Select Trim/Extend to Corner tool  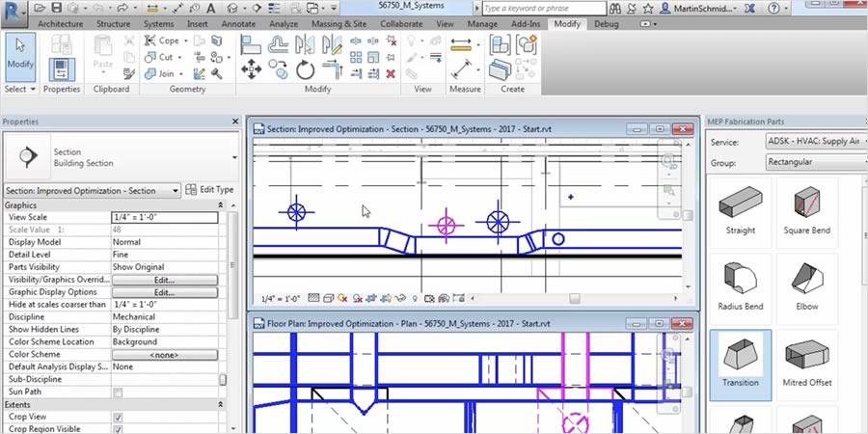pyautogui.click(x=332, y=70)
